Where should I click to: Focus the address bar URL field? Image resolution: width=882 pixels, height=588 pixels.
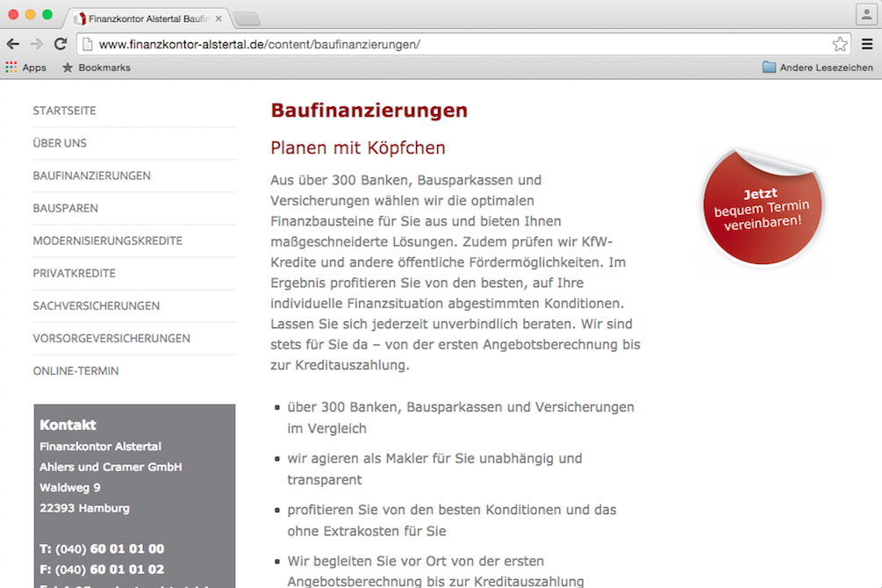[x=462, y=44]
